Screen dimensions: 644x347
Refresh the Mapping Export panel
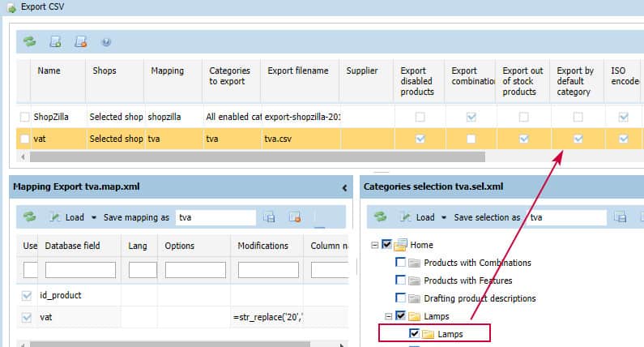pyautogui.click(x=30, y=217)
